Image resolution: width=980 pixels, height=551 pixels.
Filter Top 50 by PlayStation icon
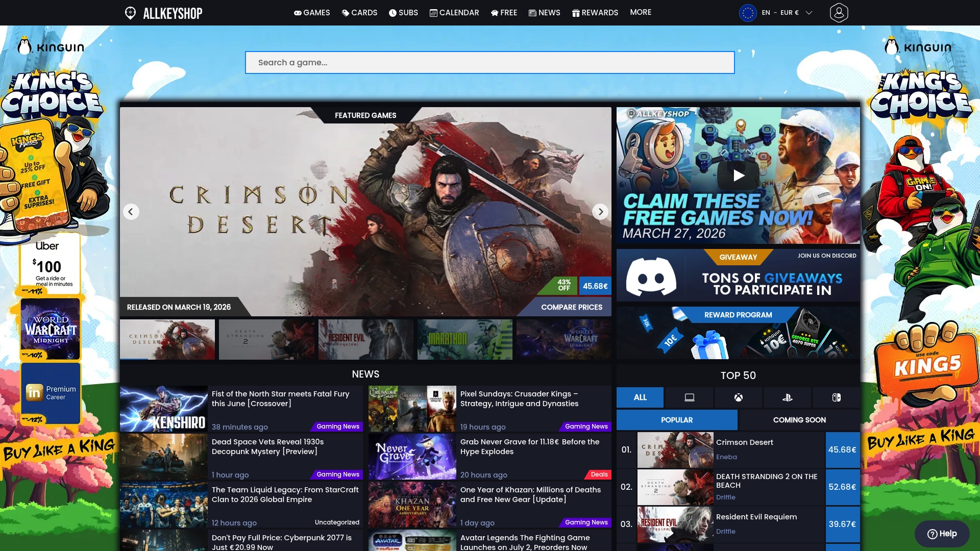tap(787, 397)
